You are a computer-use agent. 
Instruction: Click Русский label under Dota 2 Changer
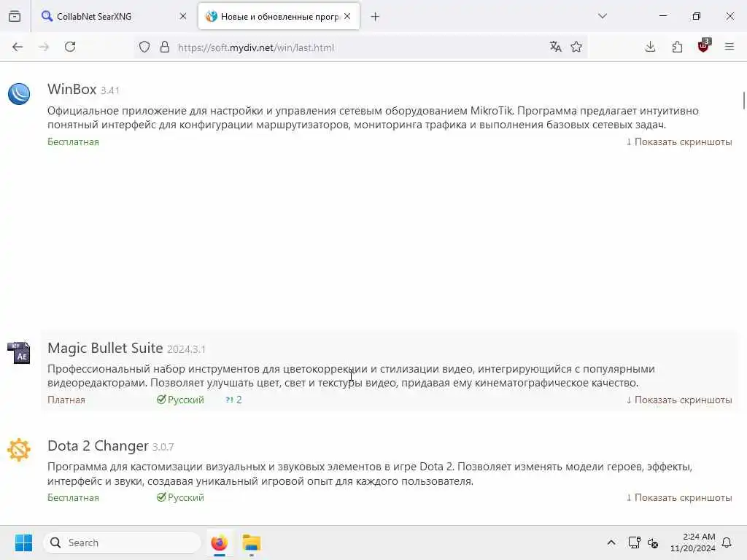pos(180,497)
